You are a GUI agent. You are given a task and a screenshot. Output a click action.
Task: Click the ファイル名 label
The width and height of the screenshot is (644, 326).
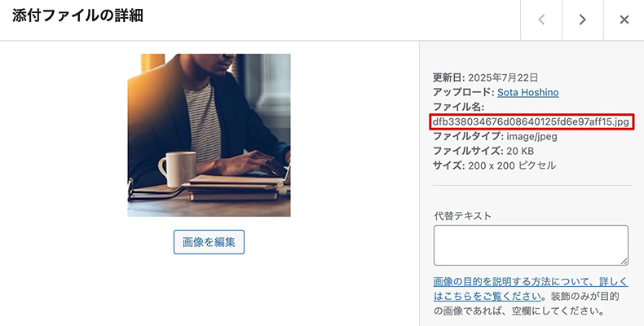(458, 107)
